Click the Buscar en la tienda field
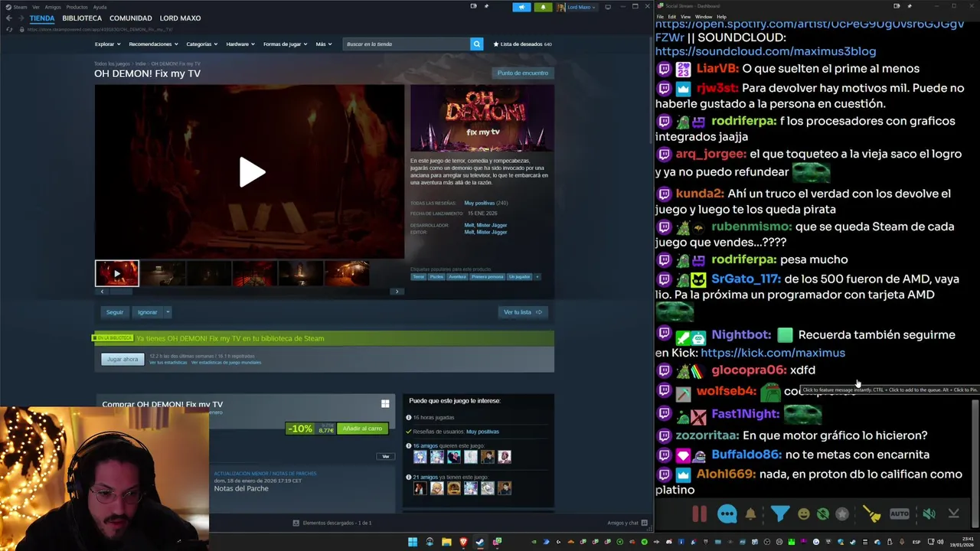This screenshot has width=980, height=551. pos(406,44)
